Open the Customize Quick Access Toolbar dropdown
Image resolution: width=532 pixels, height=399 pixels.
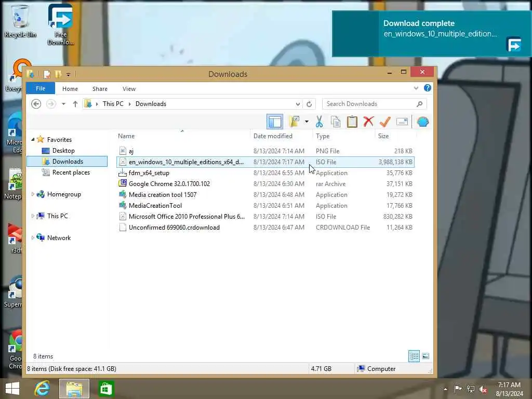[69, 74]
